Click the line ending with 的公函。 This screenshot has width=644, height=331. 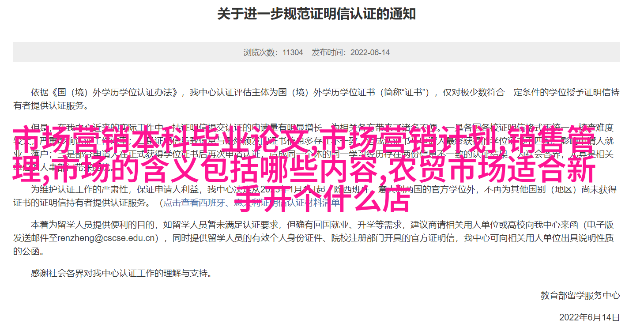click(29, 252)
